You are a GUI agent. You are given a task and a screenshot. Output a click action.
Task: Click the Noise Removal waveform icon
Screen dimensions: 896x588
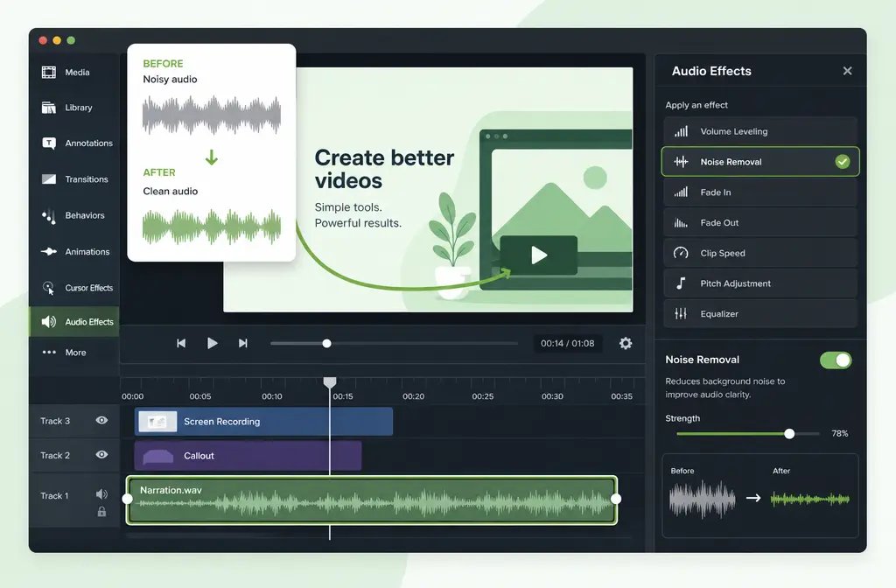[x=681, y=162]
